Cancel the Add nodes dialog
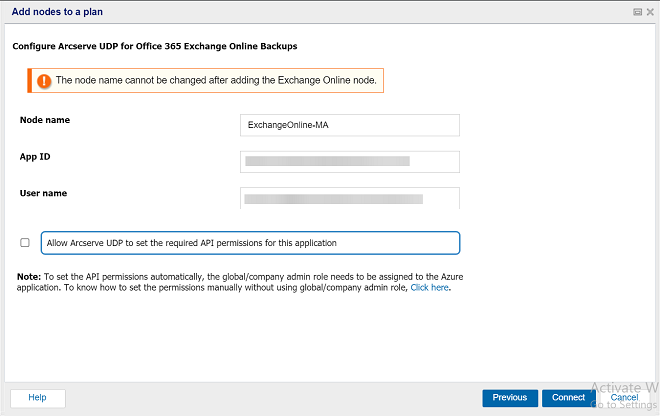Image resolution: width=660 pixels, height=416 pixels. click(x=624, y=397)
